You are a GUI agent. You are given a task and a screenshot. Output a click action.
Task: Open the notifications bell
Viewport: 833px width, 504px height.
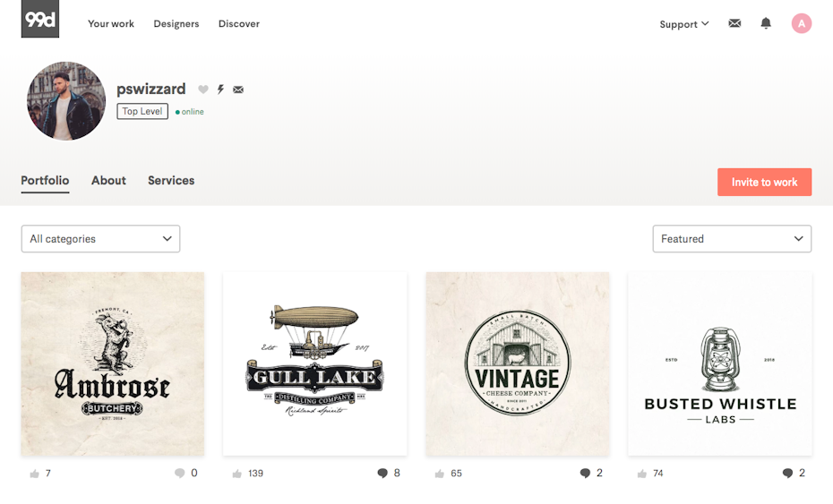pyautogui.click(x=766, y=23)
